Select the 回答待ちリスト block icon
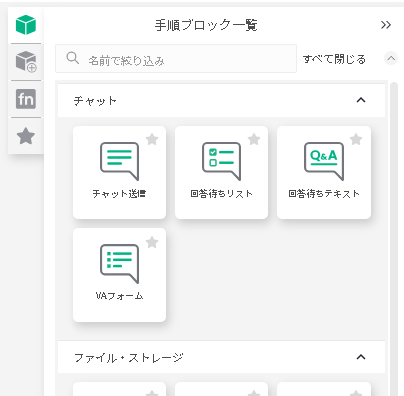This screenshot has height=396, width=404. pos(221,162)
